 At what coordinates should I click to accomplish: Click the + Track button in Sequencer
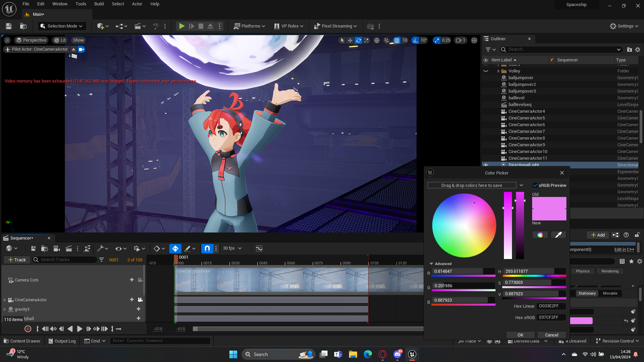(x=17, y=260)
